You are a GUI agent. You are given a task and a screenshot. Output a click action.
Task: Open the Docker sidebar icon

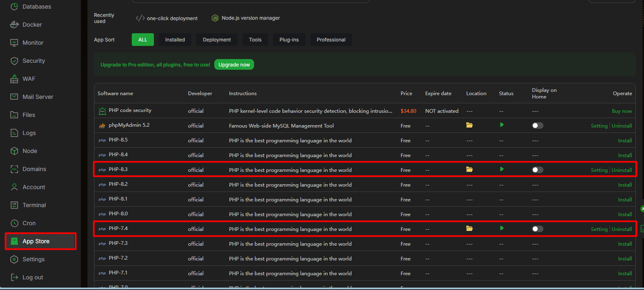tap(14, 25)
